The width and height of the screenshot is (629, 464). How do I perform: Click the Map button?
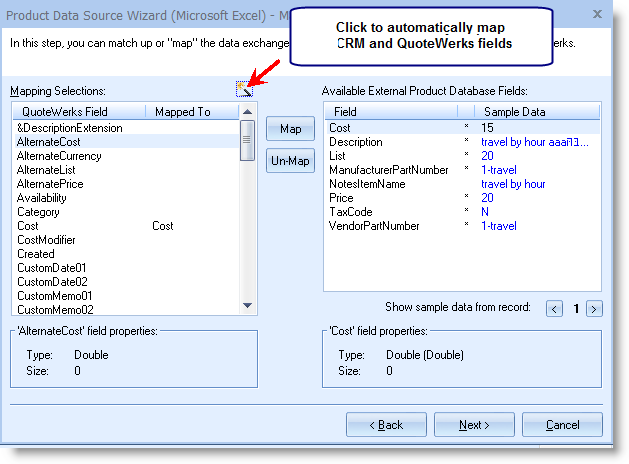(x=290, y=129)
